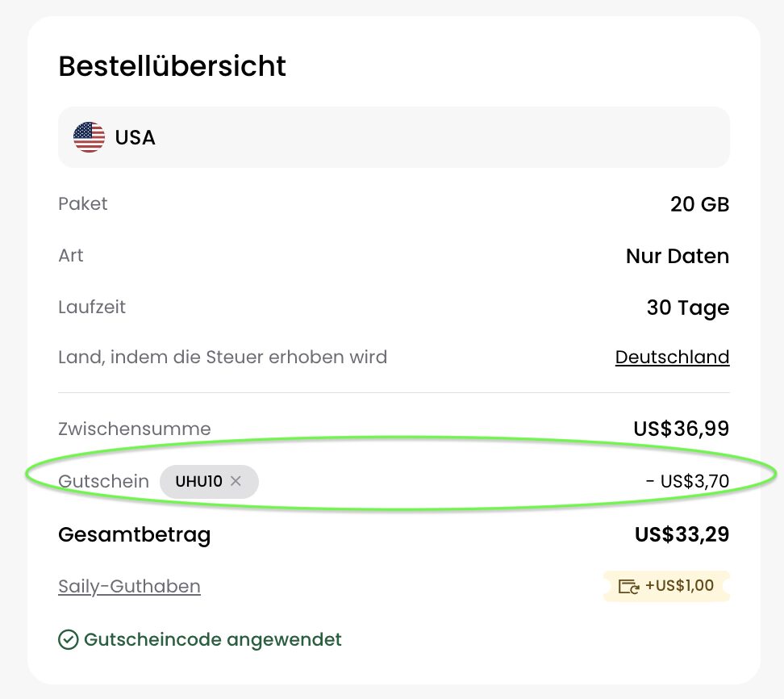Viewport: 784px width, 699px height.
Task: Click the USA flag icon
Action: click(89, 137)
